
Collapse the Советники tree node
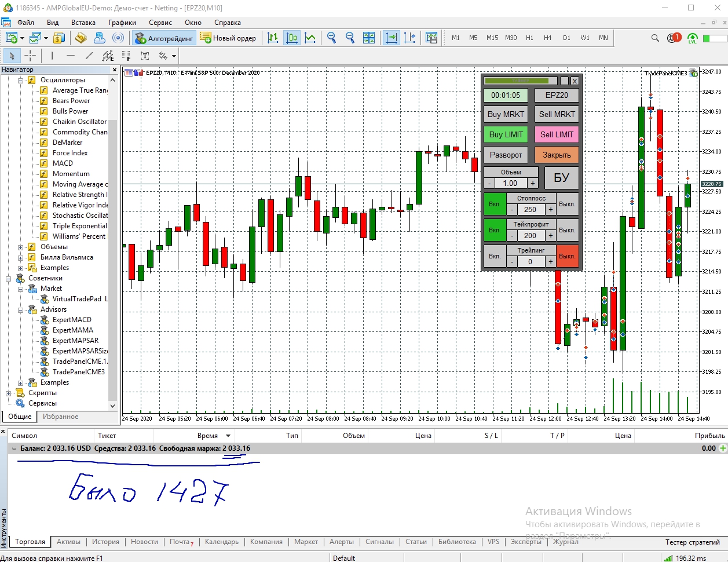tap(9, 279)
